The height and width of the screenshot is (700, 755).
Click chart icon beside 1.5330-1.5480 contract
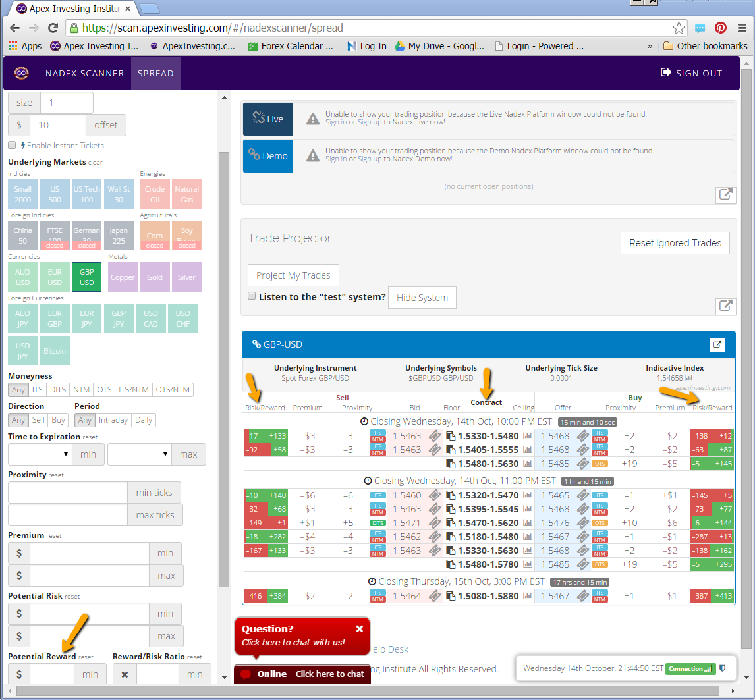[x=527, y=435]
